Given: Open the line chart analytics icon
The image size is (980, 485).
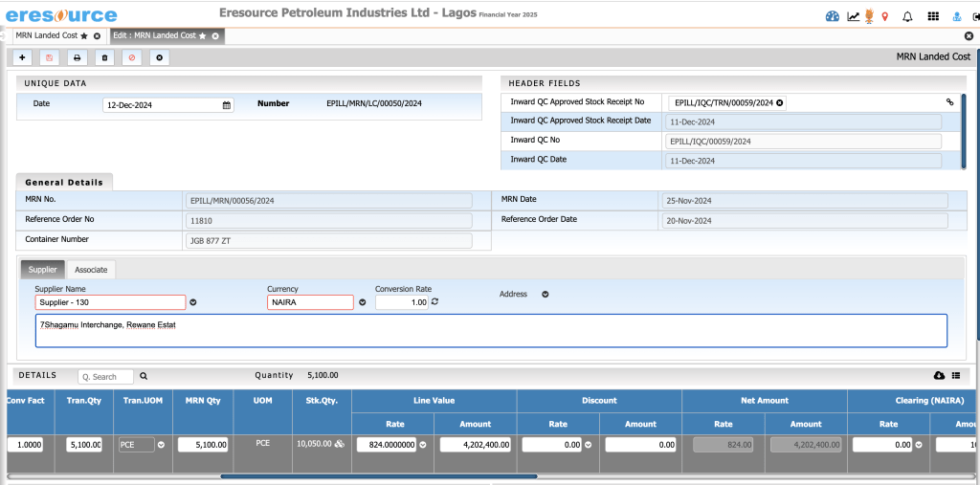Looking at the screenshot, I should [x=853, y=16].
